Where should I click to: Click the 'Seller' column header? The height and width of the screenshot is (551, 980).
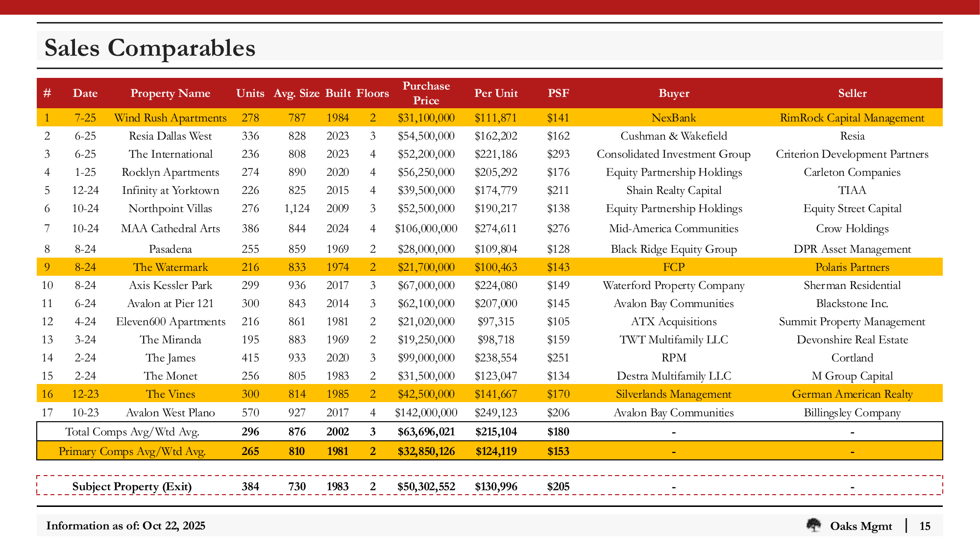[x=852, y=93]
